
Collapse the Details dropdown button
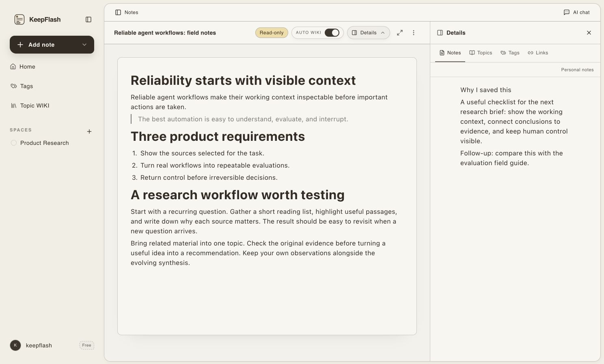368,33
